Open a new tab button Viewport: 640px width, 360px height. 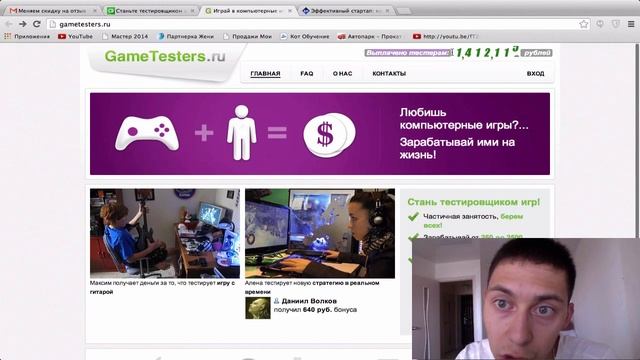click(404, 11)
